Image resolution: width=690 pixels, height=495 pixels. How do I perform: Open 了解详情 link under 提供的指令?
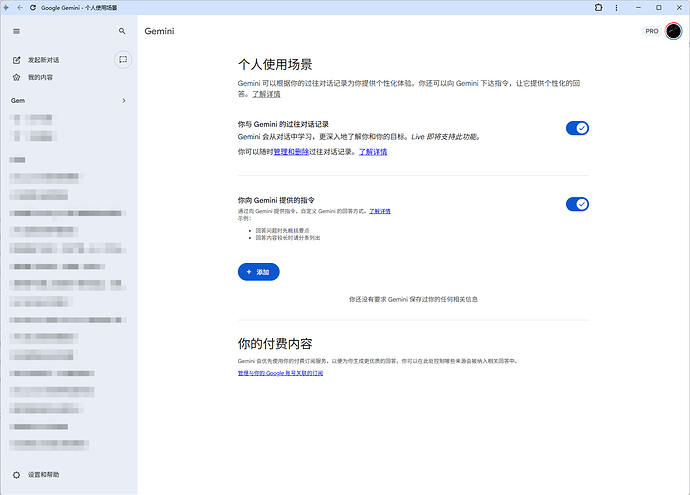380,211
